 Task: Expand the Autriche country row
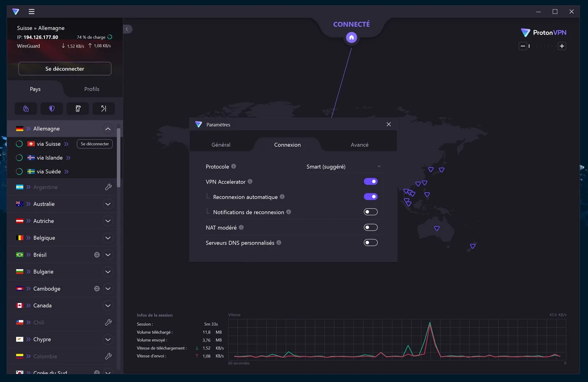(108, 221)
